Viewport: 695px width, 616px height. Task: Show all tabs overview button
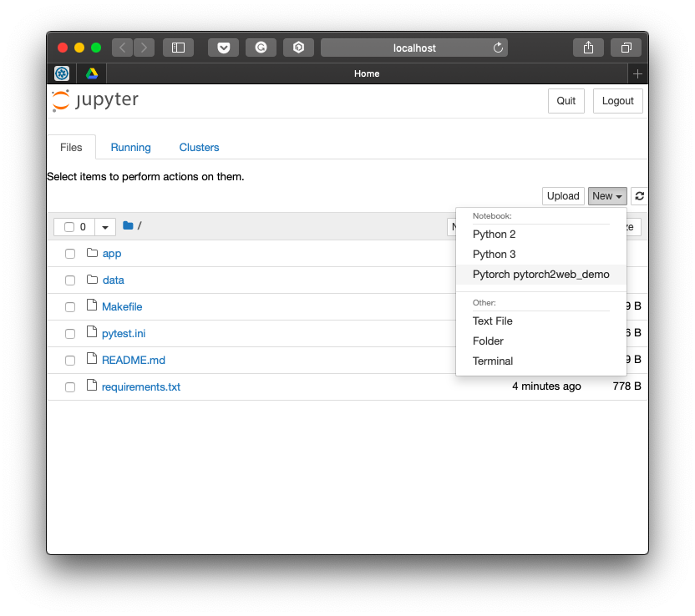click(x=626, y=48)
